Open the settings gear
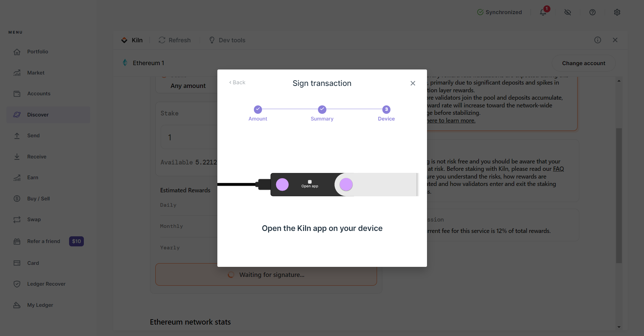The width and height of the screenshot is (644, 336). coord(617,12)
